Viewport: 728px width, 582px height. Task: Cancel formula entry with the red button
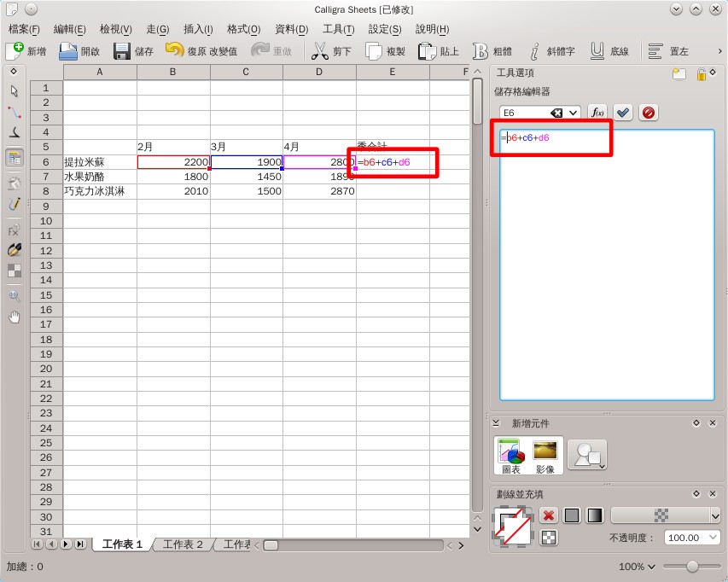point(647,112)
